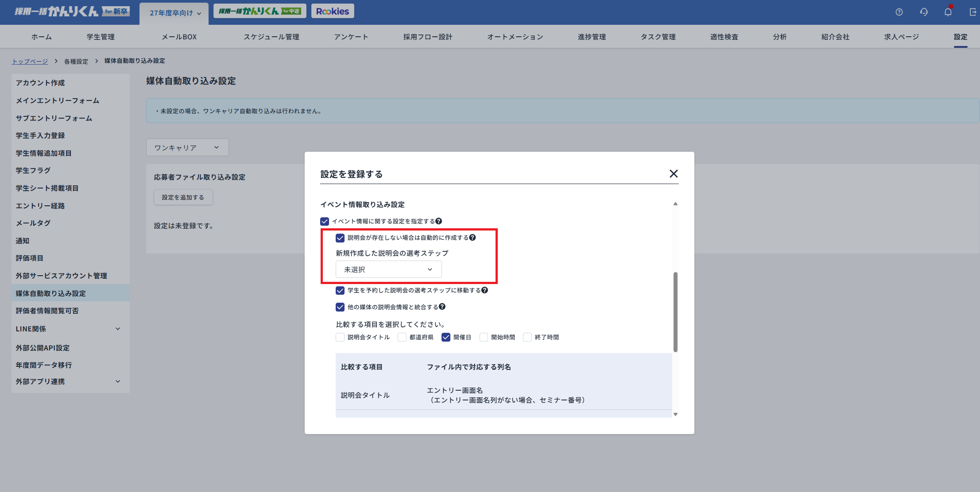Click help icon beside 他の媒体の説明会情報と統合する
This screenshot has width=980, height=492.
pyautogui.click(x=442, y=307)
